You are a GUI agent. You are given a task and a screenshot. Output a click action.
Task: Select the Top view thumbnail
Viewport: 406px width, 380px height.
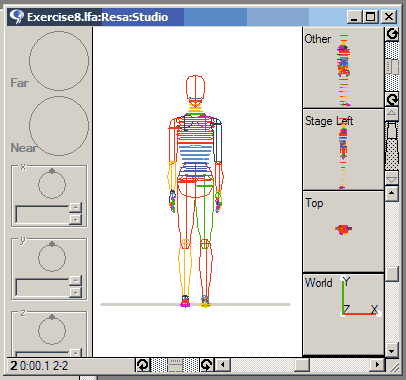click(343, 232)
